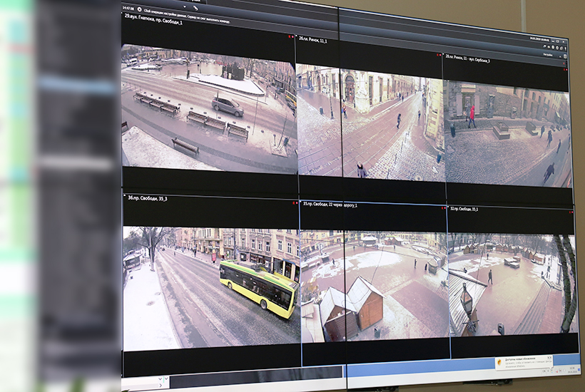The image size is (585, 392).
Task: Click the shield icon in the update notification
Action: [499, 361]
